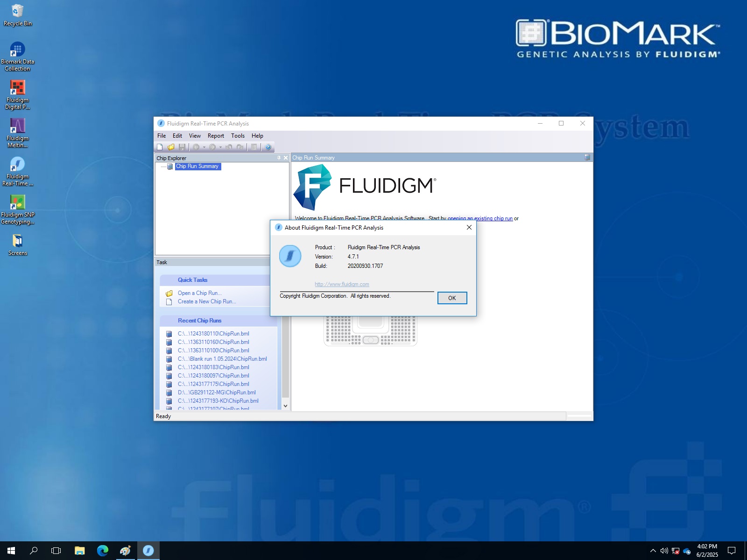The width and height of the screenshot is (747, 560).
Task: Click the report icon on the toolbar
Action: 254,147
